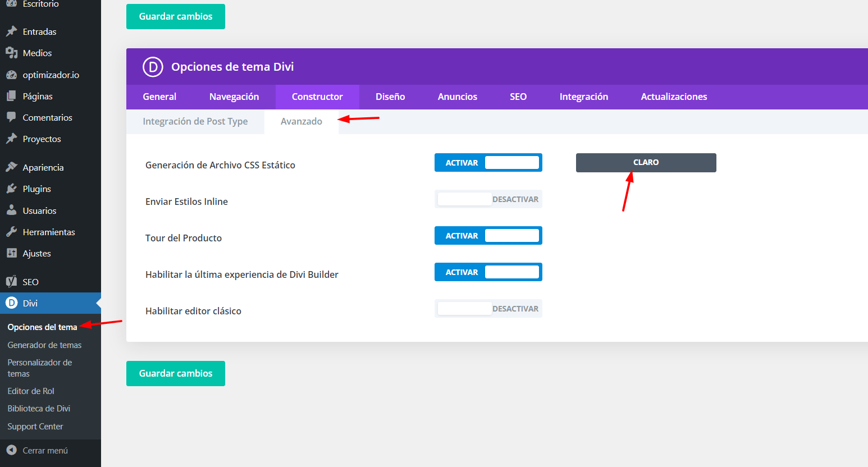Toggle Habilitar la última experiencia Divi Builder
This screenshot has height=467, width=868.
point(488,272)
